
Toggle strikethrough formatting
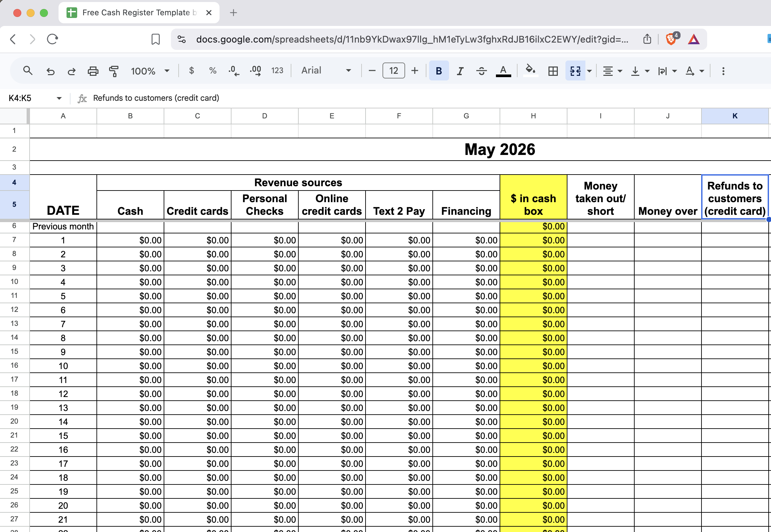[x=481, y=71]
